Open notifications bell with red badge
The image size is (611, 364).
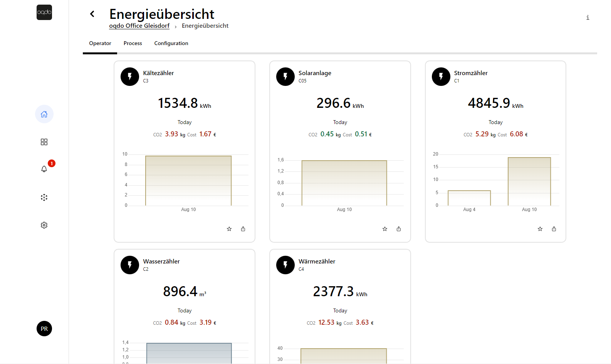tap(44, 169)
